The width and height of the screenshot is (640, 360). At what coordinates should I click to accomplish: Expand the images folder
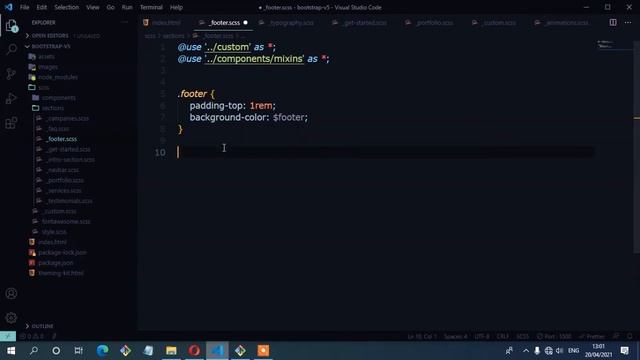pyautogui.click(x=48, y=67)
